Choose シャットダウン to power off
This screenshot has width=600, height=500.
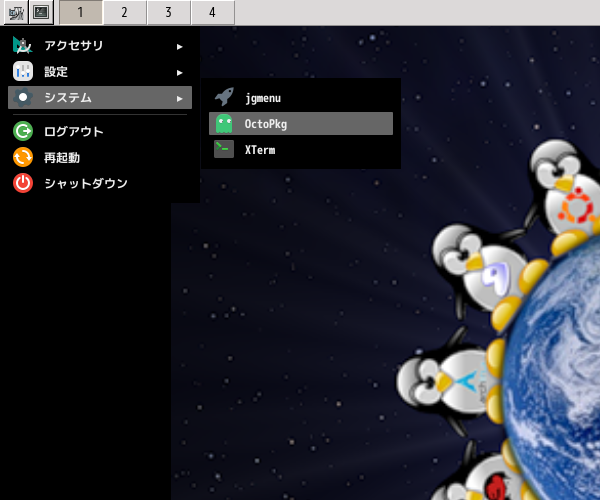(100, 183)
